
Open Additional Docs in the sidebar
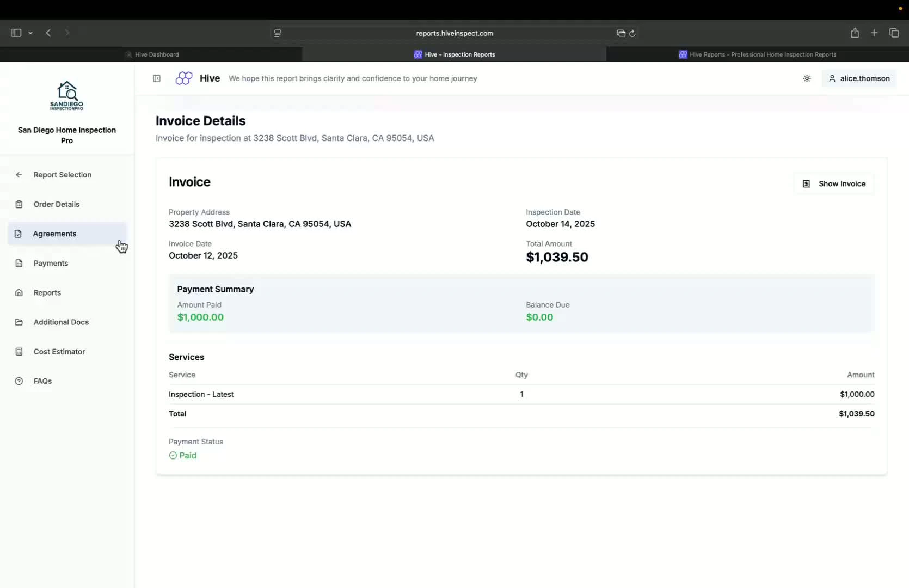pos(67,322)
